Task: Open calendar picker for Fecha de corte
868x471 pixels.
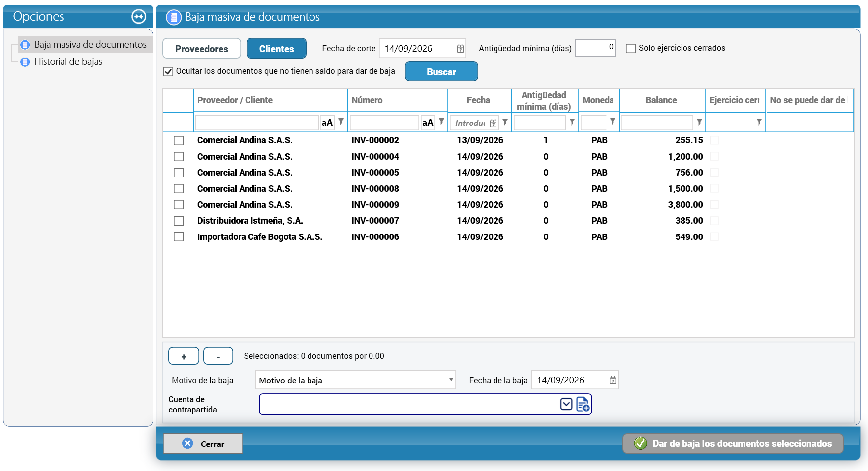Action: [460, 49]
